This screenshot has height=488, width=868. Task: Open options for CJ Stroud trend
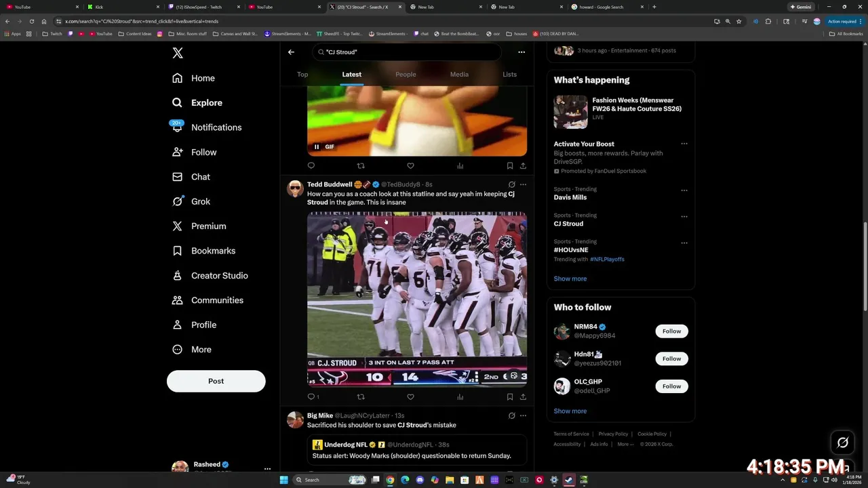click(684, 217)
